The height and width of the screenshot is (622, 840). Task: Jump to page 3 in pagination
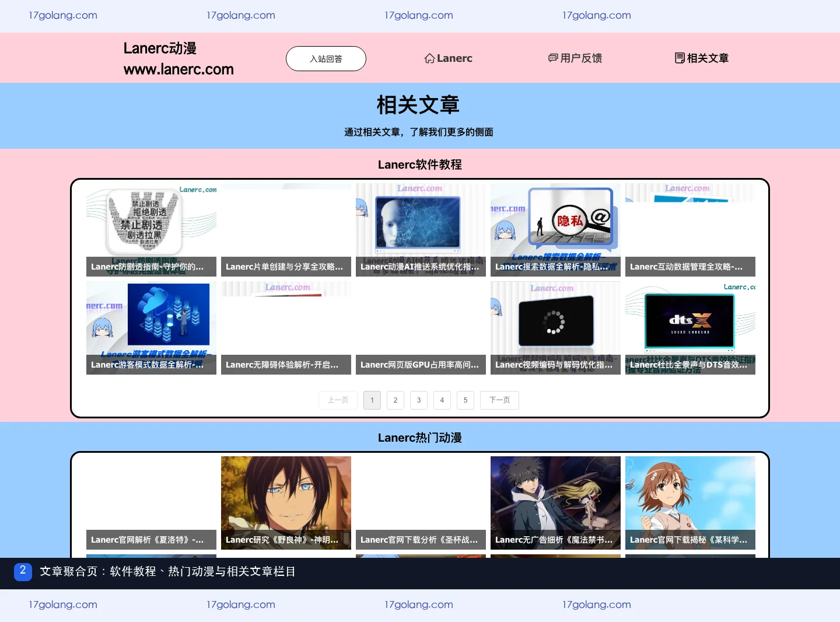click(x=419, y=400)
